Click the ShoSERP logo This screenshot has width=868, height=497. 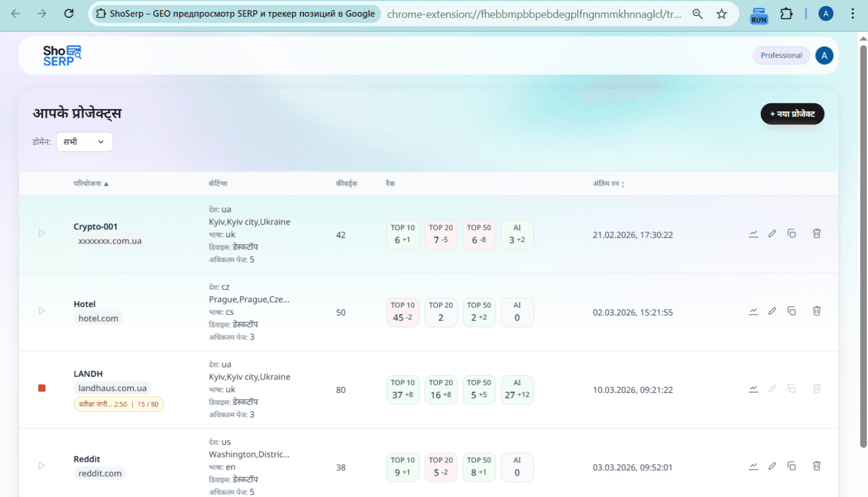[x=62, y=55]
